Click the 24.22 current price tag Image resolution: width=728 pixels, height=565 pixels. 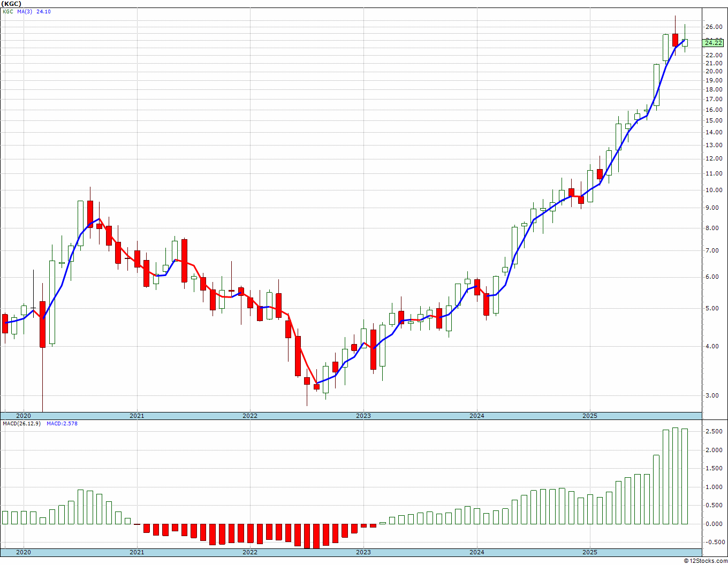click(x=714, y=43)
